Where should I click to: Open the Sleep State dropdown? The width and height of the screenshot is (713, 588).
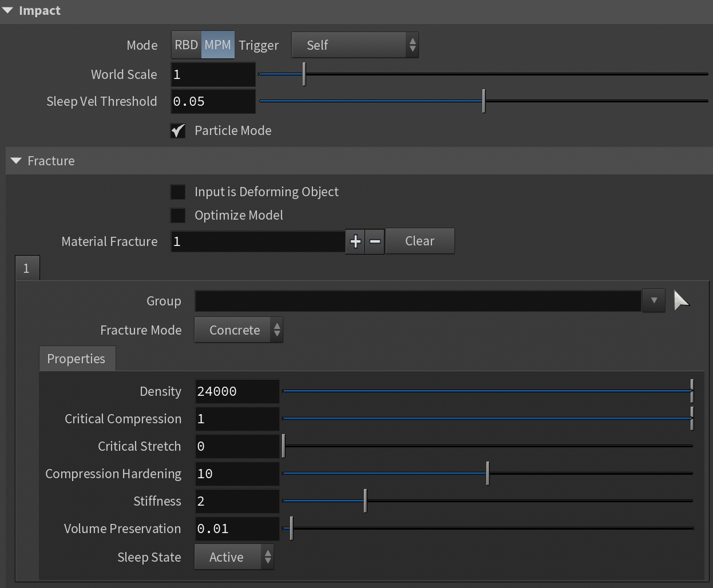coord(234,557)
